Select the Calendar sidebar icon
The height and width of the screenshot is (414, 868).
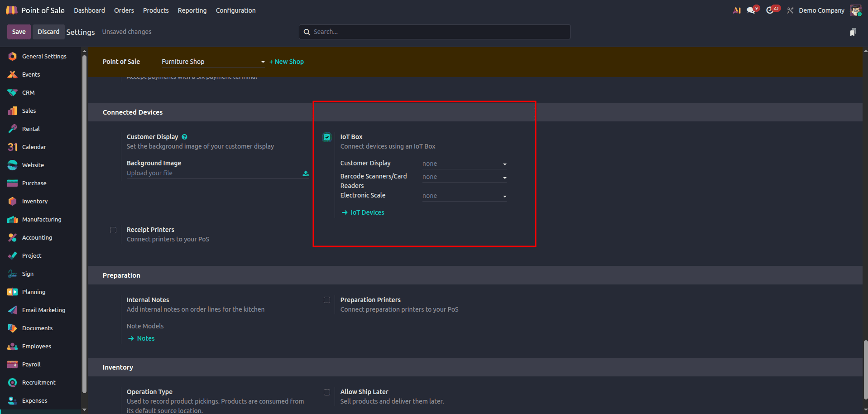tap(13, 147)
